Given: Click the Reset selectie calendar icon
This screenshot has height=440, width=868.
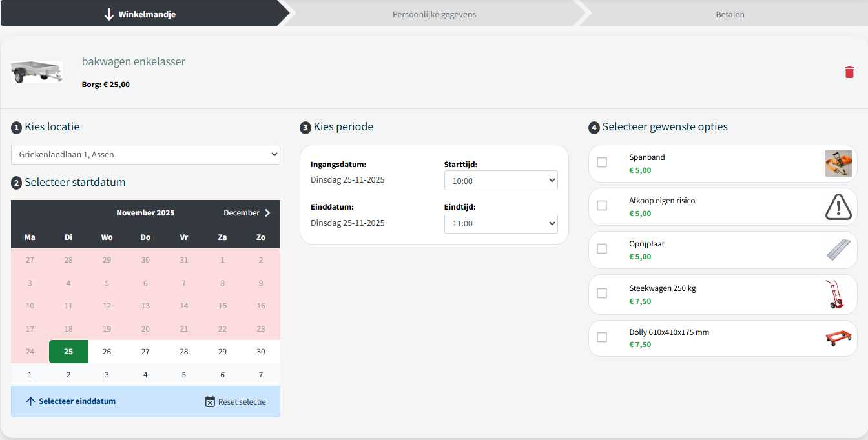Looking at the screenshot, I should [x=210, y=402].
